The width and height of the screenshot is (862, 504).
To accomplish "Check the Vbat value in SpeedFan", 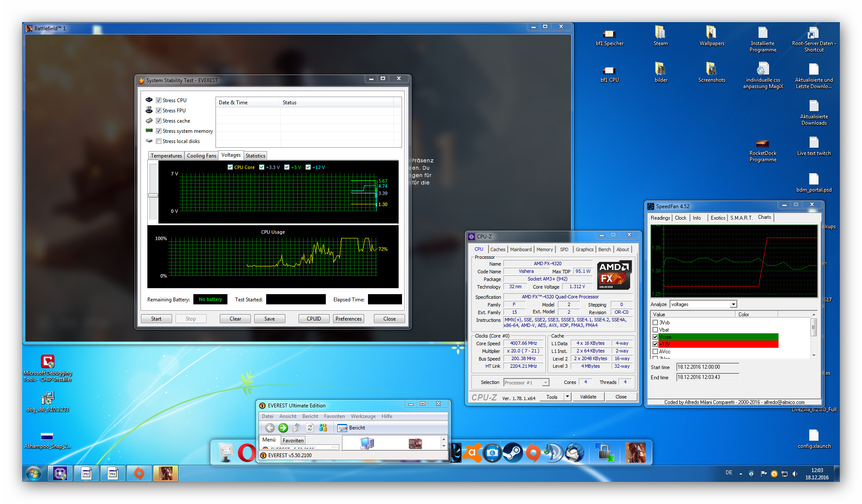I will [x=655, y=329].
